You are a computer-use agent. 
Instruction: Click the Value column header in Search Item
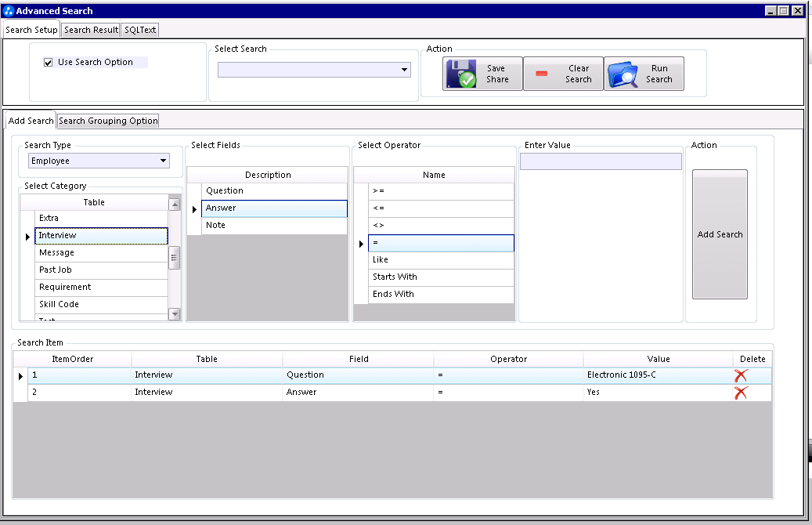pyautogui.click(x=659, y=359)
